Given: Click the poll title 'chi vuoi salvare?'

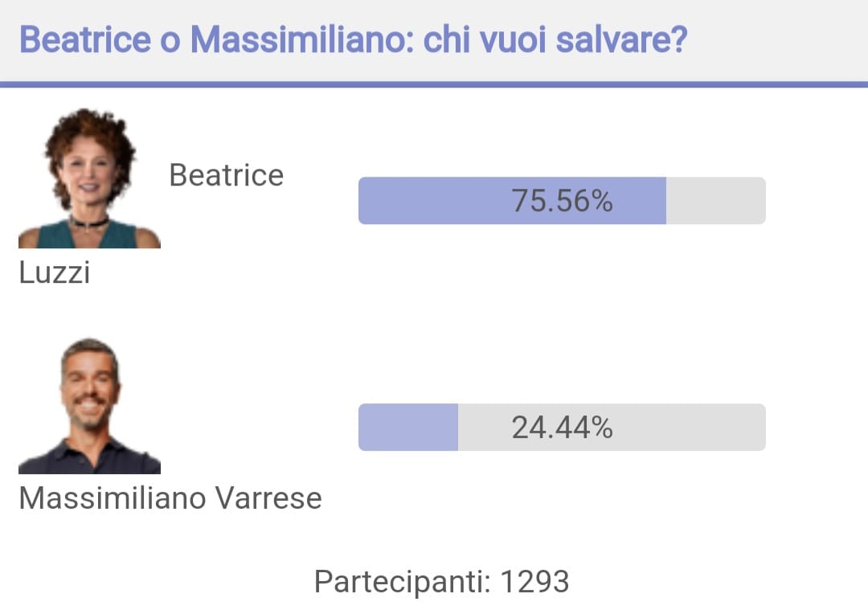Looking at the screenshot, I should (555, 40).
